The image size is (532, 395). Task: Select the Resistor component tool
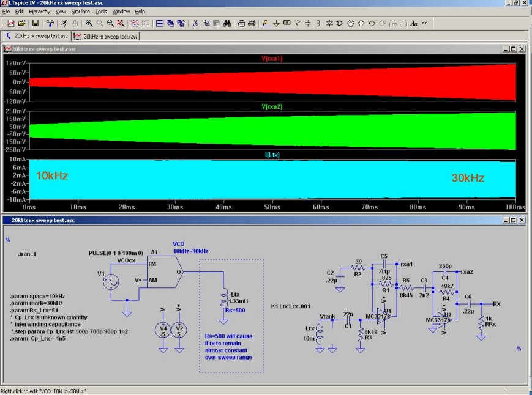point(298,23)
